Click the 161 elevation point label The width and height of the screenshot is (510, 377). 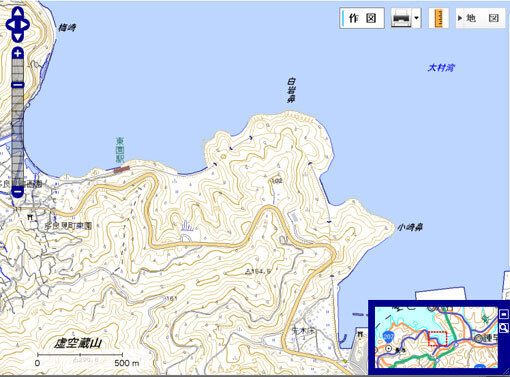[x=171, y=298]
